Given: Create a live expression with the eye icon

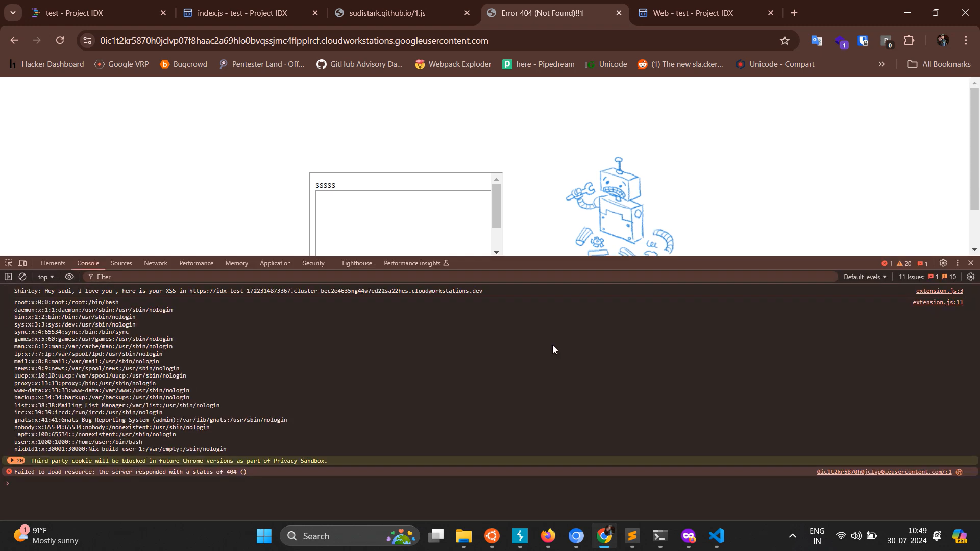Looking at the screenshot, I should pyautogui.click(x=69, y=277).
